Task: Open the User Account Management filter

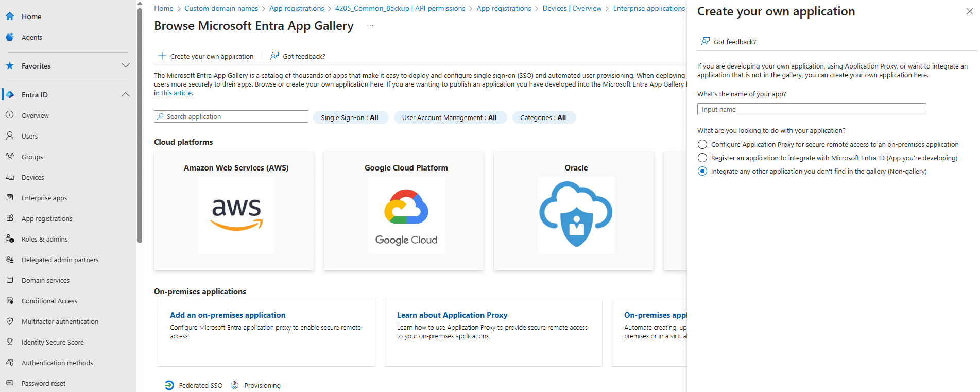Action: 450,117
